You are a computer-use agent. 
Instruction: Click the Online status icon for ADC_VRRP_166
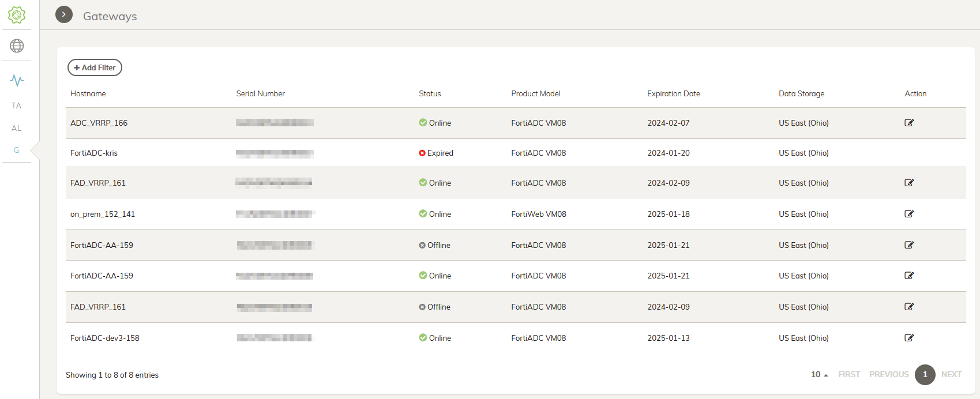pyautogui.click(x=423, y=122)
